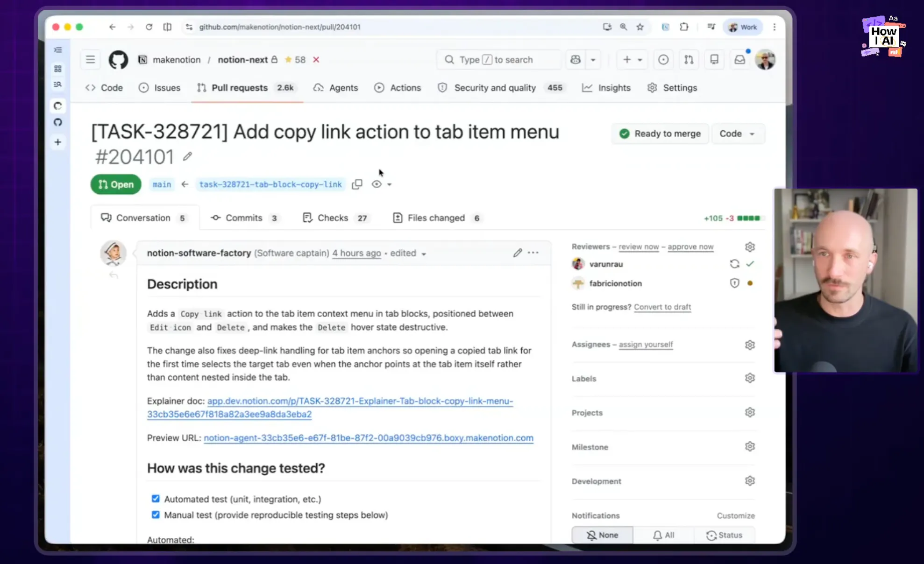Open the pull requests shortcut icon in the GitHub header
Screen dimensions: 924x564
689,60
